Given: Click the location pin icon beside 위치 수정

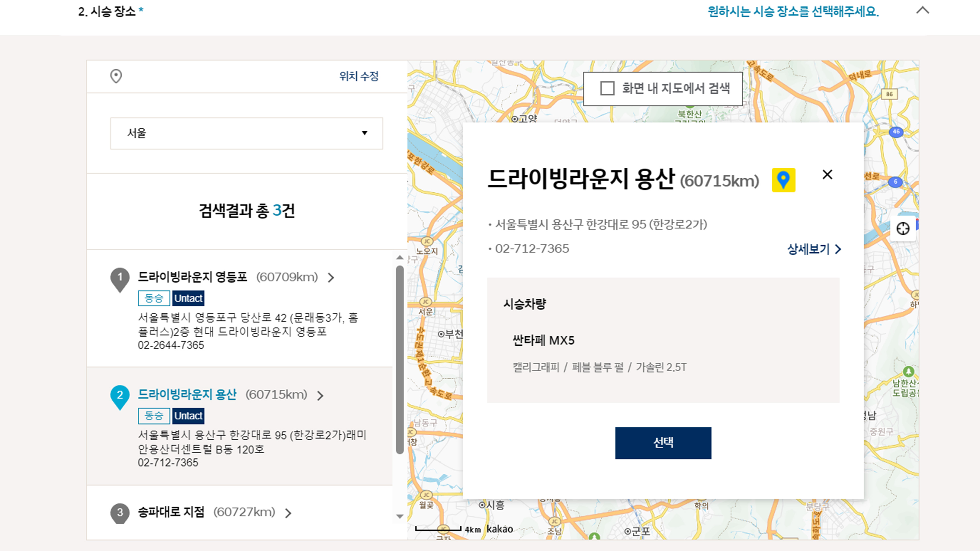Looking at the screenshot, I should (116, 76).
